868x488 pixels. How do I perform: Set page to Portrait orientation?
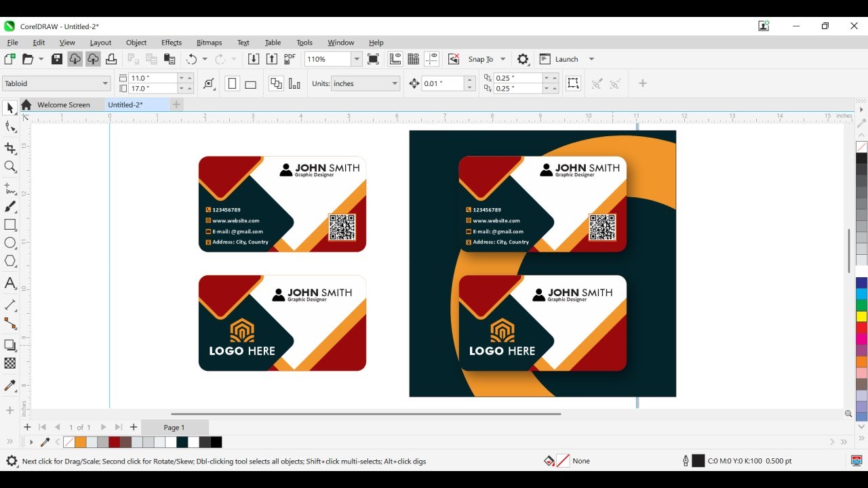point(232,83)
